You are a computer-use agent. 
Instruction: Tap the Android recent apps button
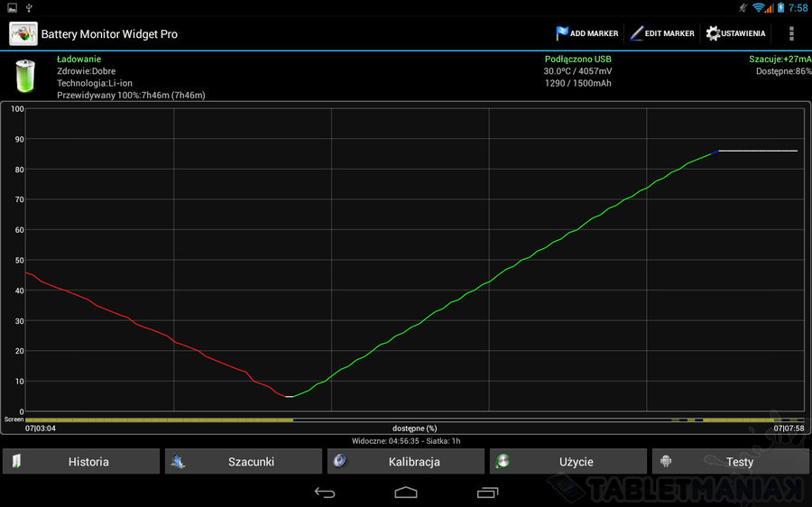tap(487, 493)
